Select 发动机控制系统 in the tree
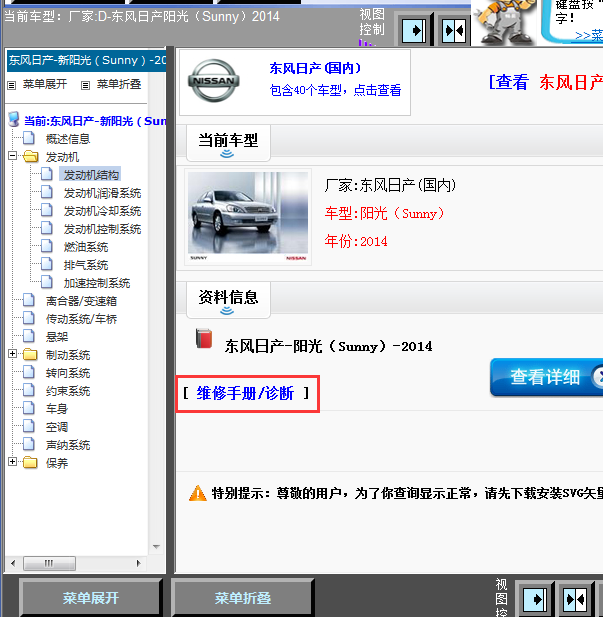Image resolution: width=603 pixels, height=617 pixels. pyautogui.click(x=102, y=229)
